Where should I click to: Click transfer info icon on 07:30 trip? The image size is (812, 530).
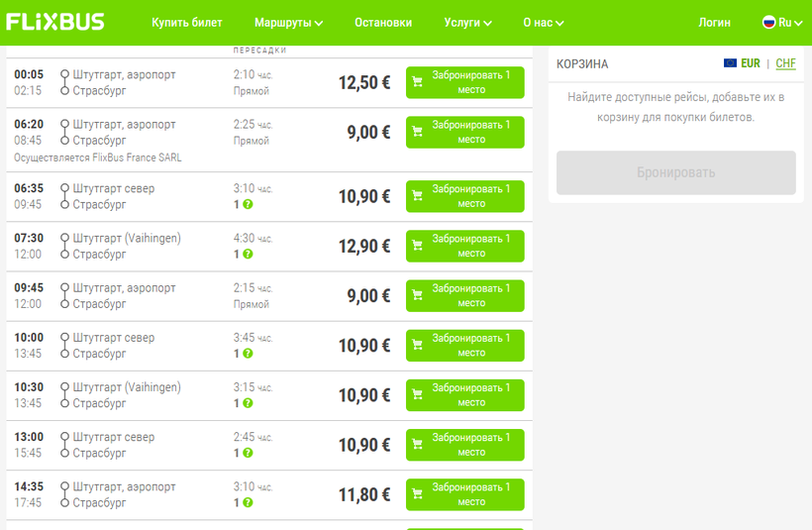pyautogui.click(x=248, y=254)
